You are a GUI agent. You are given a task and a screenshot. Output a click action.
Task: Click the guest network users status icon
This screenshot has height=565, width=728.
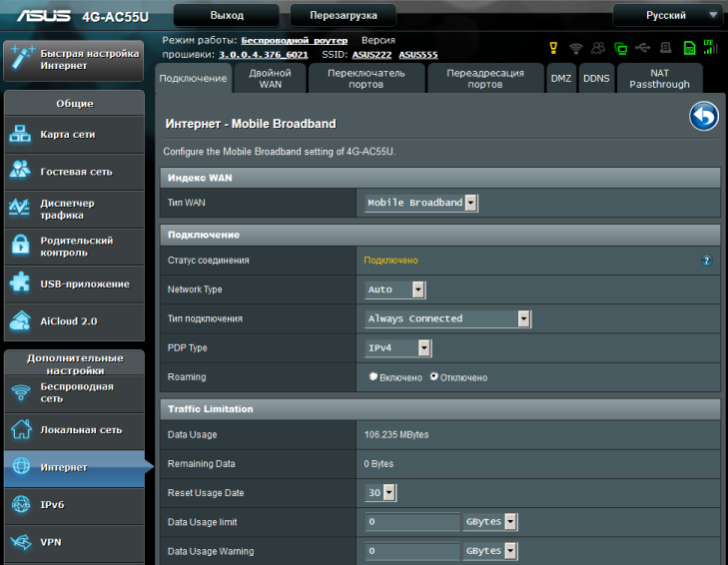click(x=598, y=47)
